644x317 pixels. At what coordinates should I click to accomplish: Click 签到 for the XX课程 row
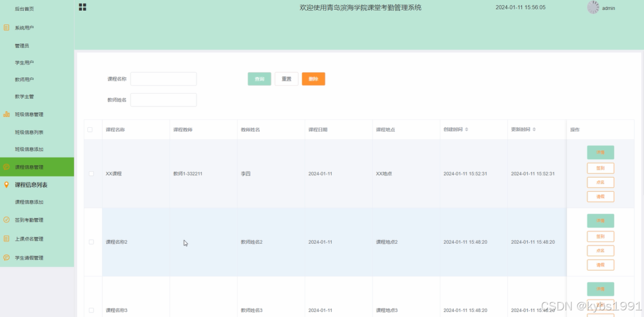(x=600, y=168)
